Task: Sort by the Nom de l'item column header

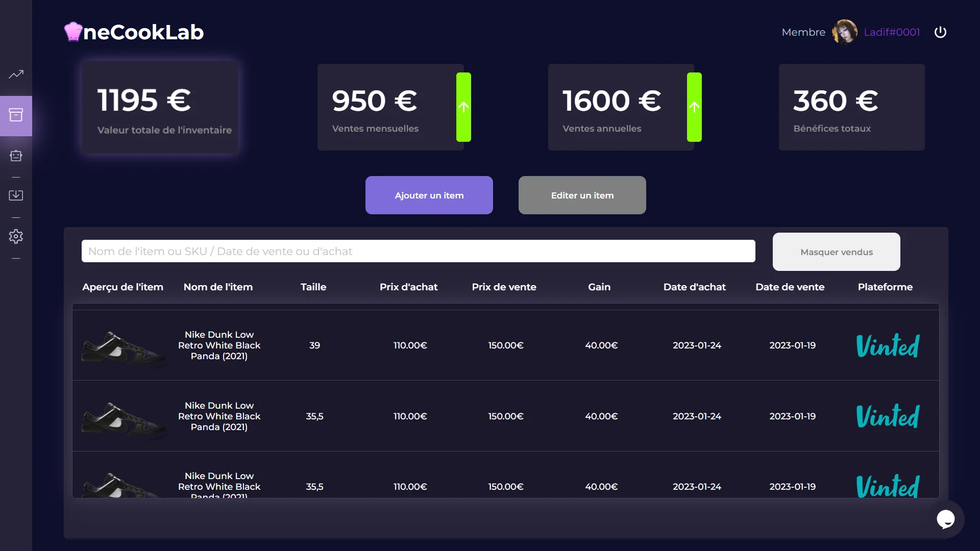Action: (218, 287)
